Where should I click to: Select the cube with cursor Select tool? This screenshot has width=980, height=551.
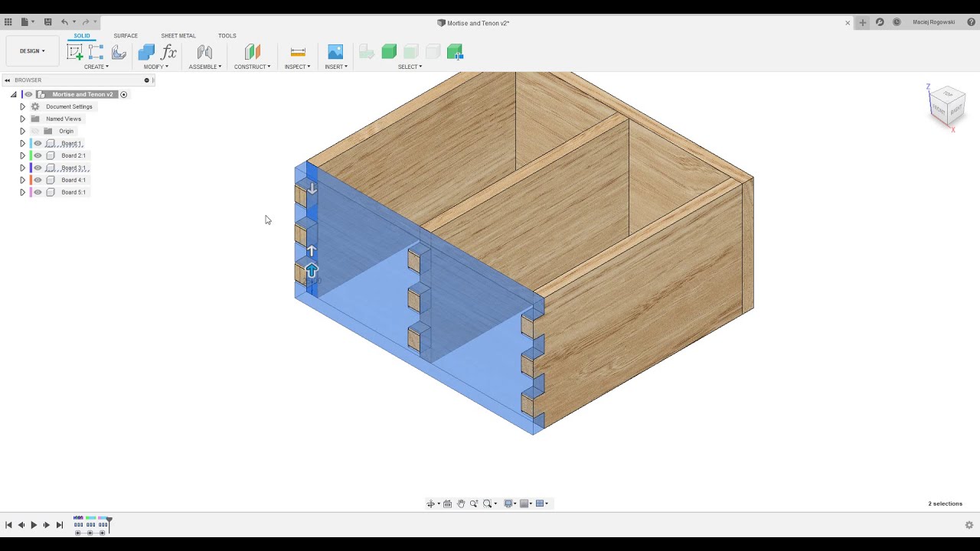455,52
